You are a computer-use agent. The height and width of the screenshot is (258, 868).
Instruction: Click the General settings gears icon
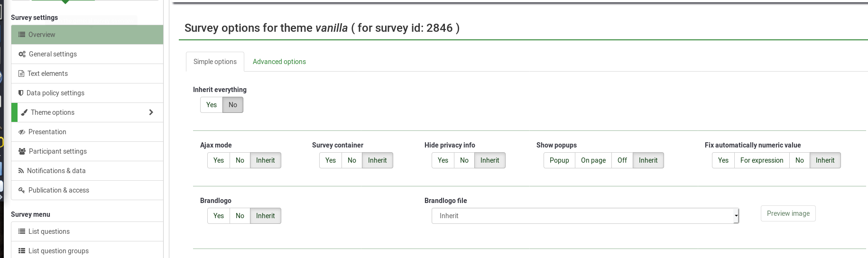pyautogui.click(x=22, y=54)
